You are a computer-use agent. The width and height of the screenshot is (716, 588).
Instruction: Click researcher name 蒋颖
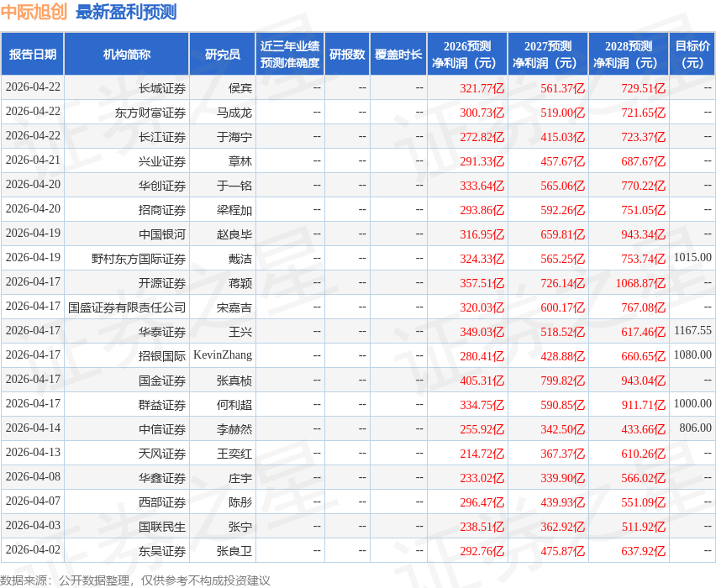point(240,283)
